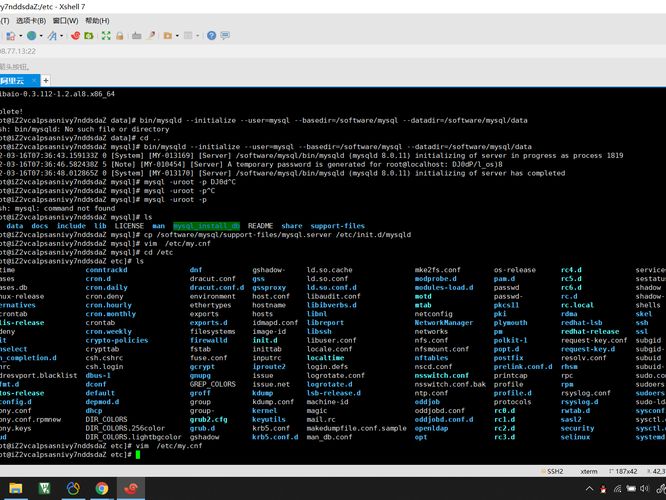Select the 阿里云 session tab

19,81
